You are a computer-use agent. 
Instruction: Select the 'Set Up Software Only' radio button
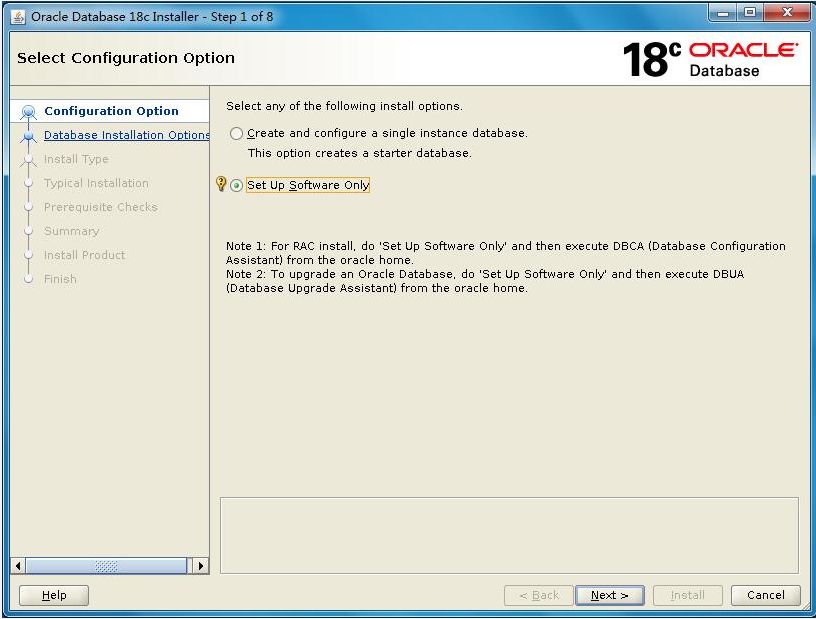coord(236,185)
